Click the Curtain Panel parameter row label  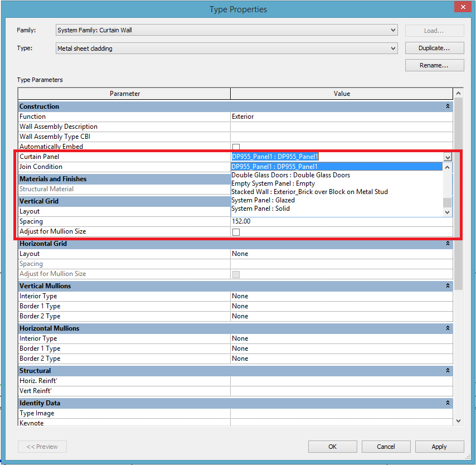pyautogui.click(x=39, y=157)
